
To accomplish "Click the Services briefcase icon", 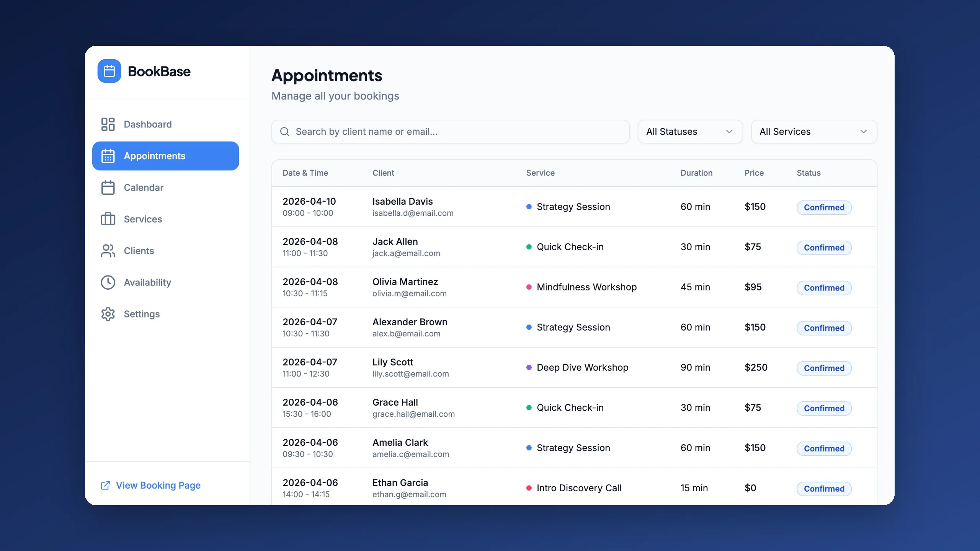I will (108, 219).
